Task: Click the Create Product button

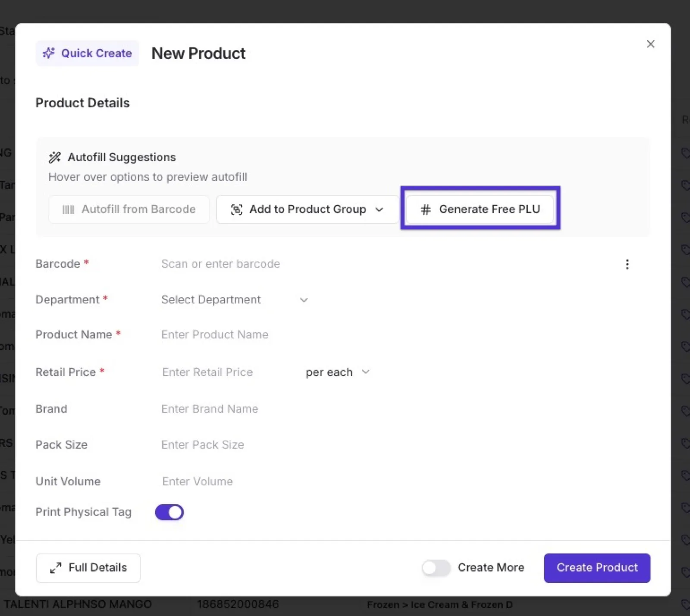Action: (x=597, y=568)
